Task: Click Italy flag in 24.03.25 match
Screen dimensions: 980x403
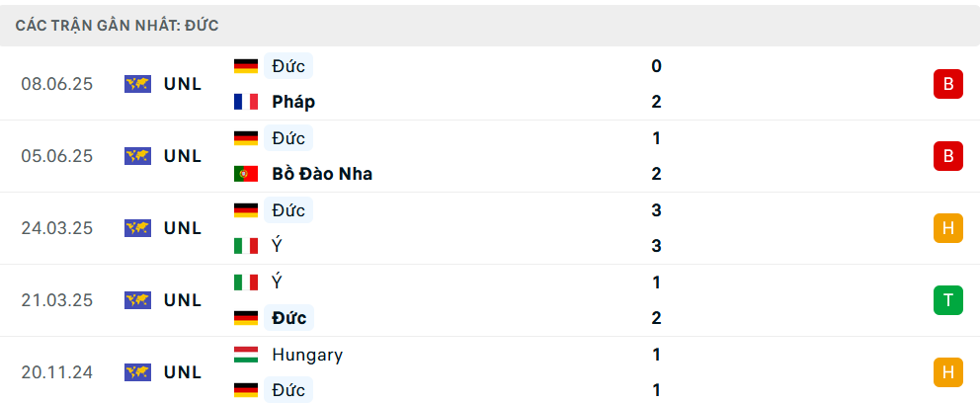Action: pyautogui.click(x=245, y=246)
